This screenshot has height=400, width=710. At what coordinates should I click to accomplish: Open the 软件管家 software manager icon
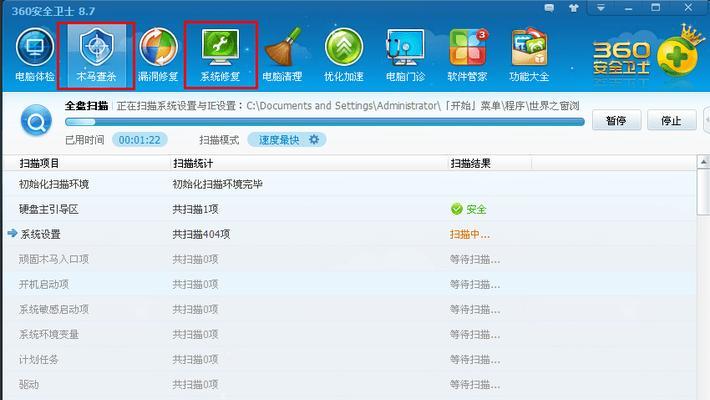tap(467, 55)
